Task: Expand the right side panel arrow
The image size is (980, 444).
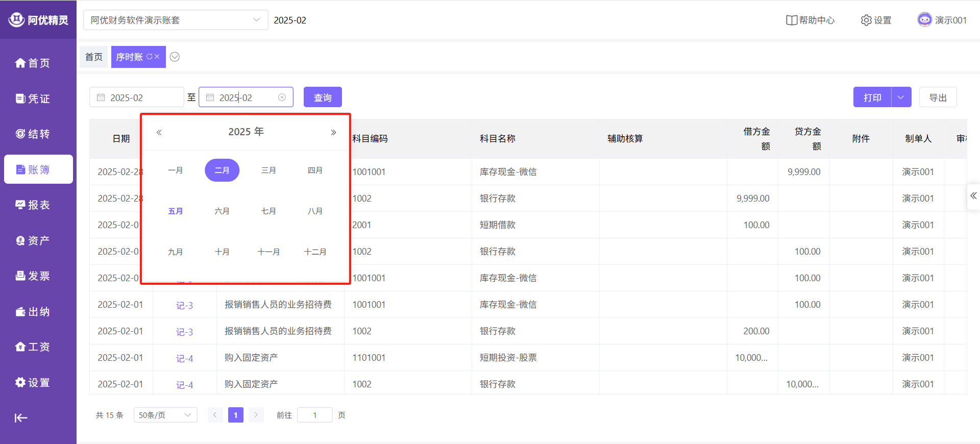Action: (x=973, y=196)
